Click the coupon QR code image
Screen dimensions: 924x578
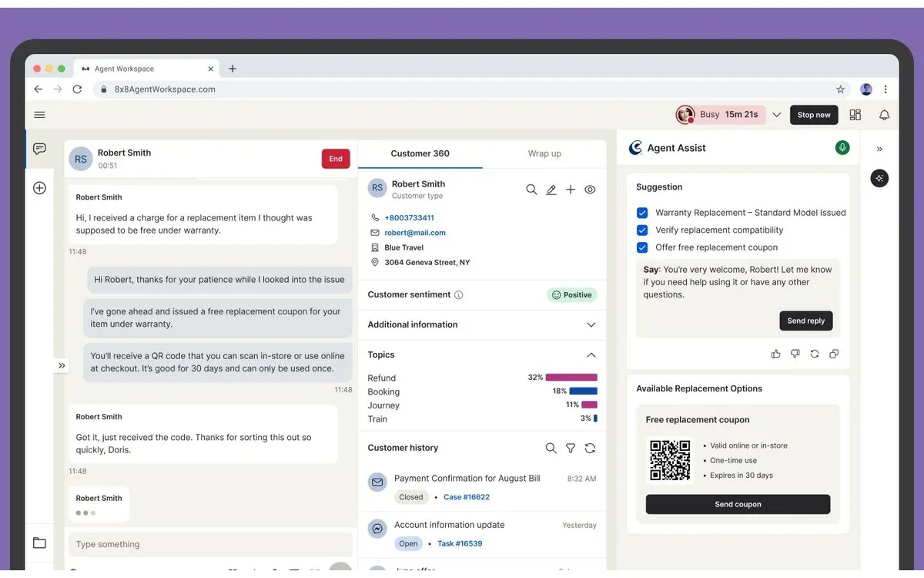pos(670,460)
